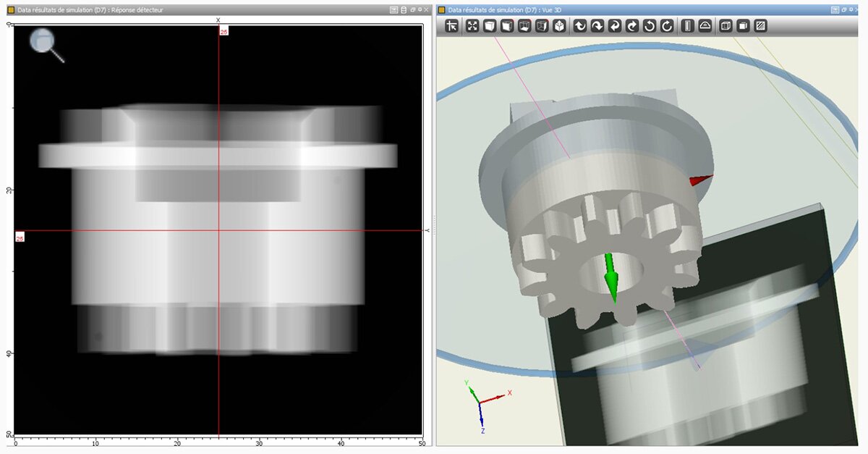Click the counterclockwise circular rotate arrow
The width and height of the screenshot is (868, 454).
[650, 26]
